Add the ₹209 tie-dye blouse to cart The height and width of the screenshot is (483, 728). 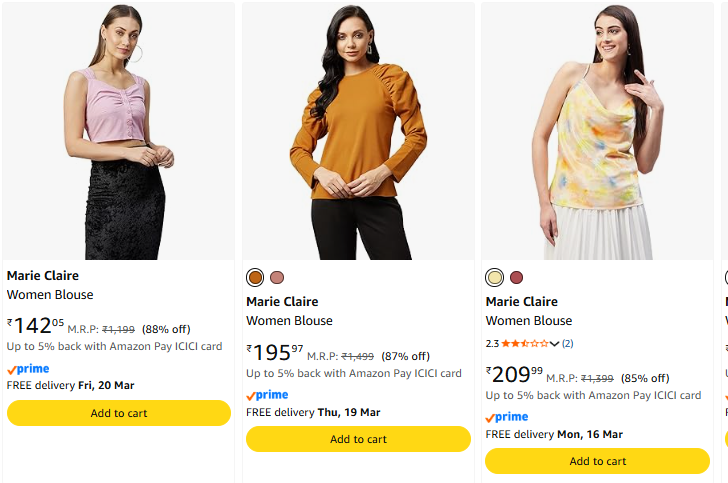[597, 461]
